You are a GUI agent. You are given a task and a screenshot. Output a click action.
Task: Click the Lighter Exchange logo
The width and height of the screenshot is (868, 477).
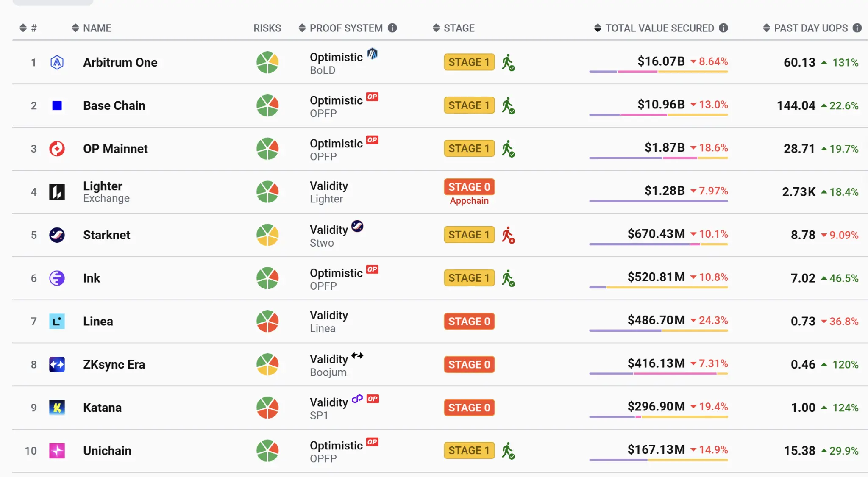[x=57, y=191]
